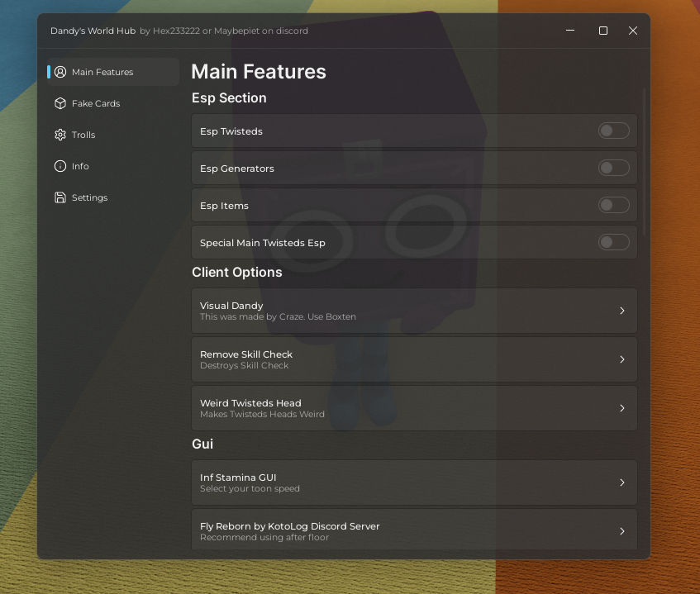Screen dimensions: 700x594
Task: Switch to the Main Features tab
Action: pyautogui.click(x=113, y=72)
